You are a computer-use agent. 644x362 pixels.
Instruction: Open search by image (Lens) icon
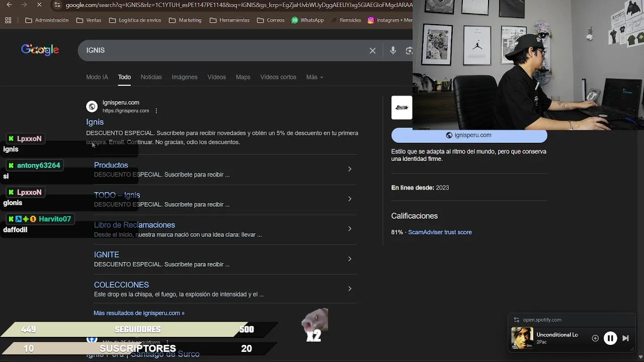409,51
